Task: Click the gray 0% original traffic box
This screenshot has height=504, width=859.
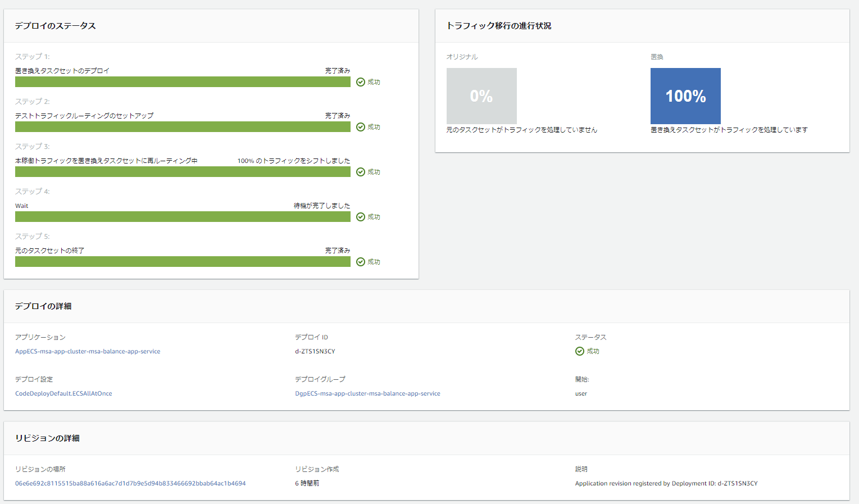Action: [481, 96]
